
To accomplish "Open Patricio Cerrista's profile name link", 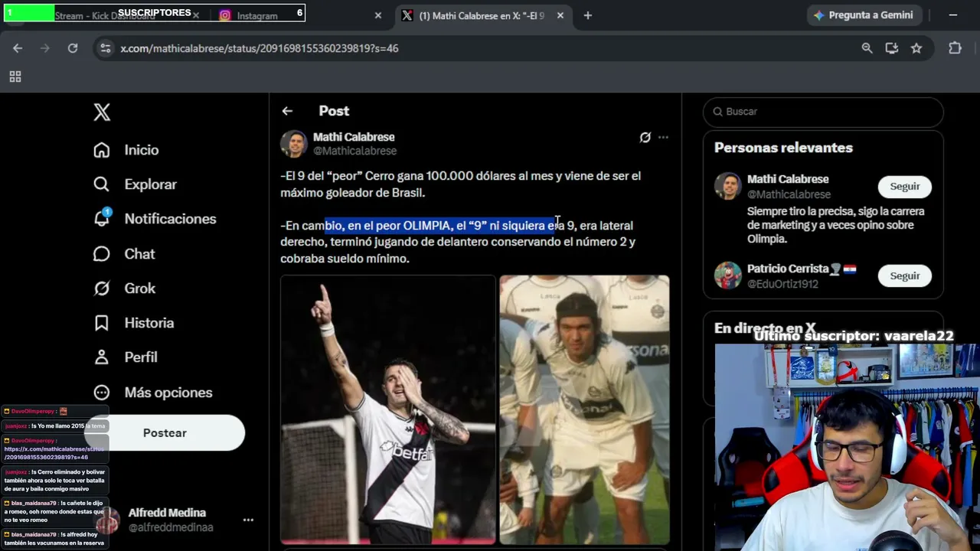I will click(802, 269).
